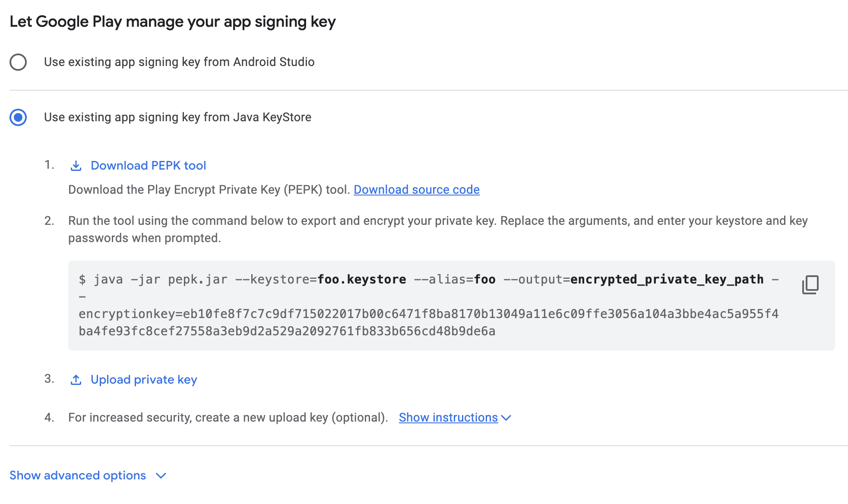Click the 'create a new upload key' step text
The height and width of the screenshot is (504, 848).
coord(228,418)
